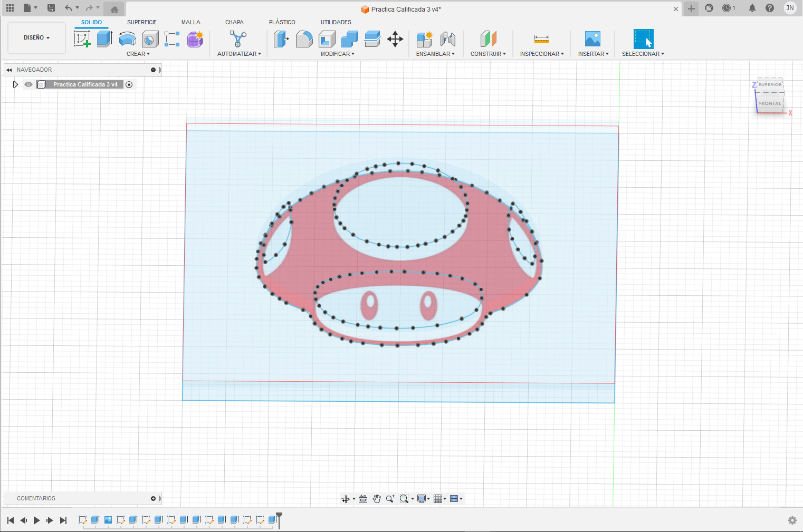
Task: Open the data panel grid icon
Action: (10, 8)
